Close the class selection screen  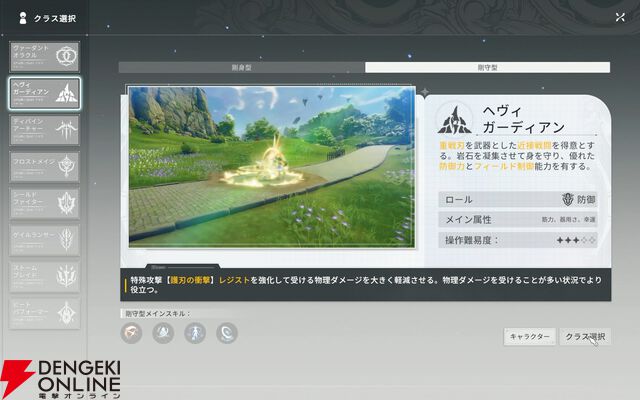coord(620,17)
